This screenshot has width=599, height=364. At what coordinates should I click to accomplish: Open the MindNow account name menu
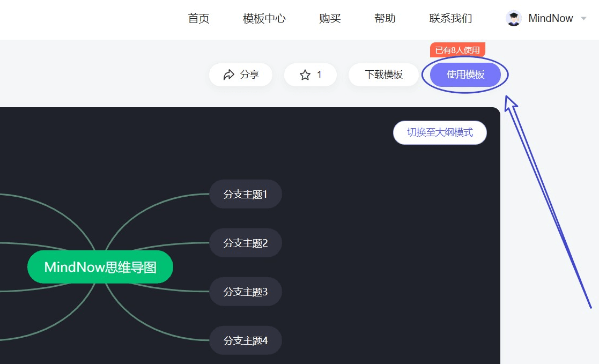[x=551, y=18]
